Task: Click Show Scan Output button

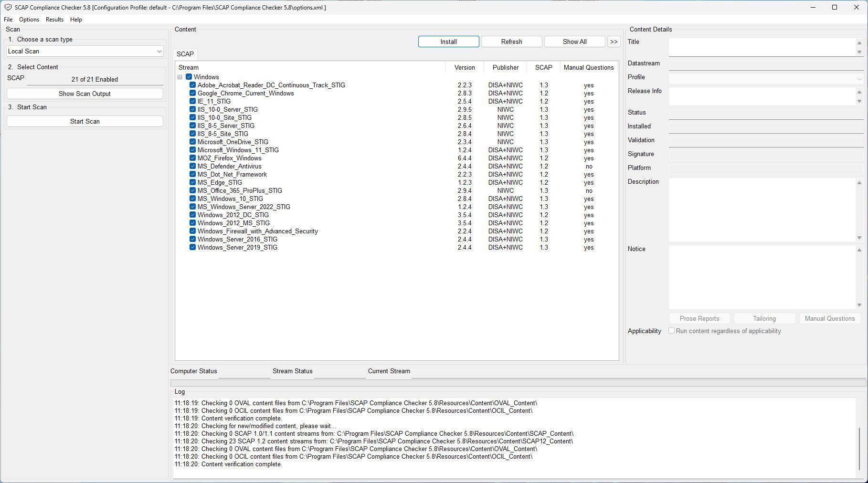Action: pos(85,94)
